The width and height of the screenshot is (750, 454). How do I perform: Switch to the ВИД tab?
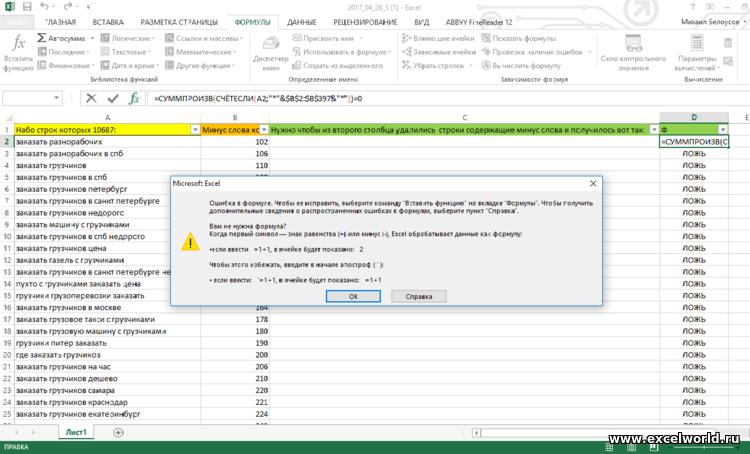click(x=421, y=22)
